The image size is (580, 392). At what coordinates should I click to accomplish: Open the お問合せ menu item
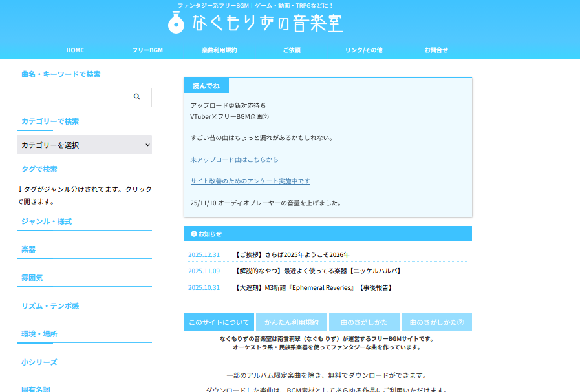pos(436,50)
